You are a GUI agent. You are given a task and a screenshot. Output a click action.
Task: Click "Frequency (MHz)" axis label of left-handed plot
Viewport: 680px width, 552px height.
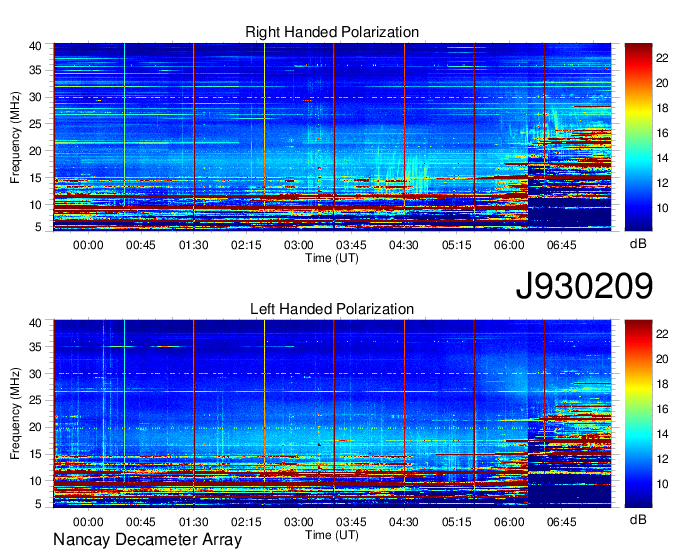[15, 414]
